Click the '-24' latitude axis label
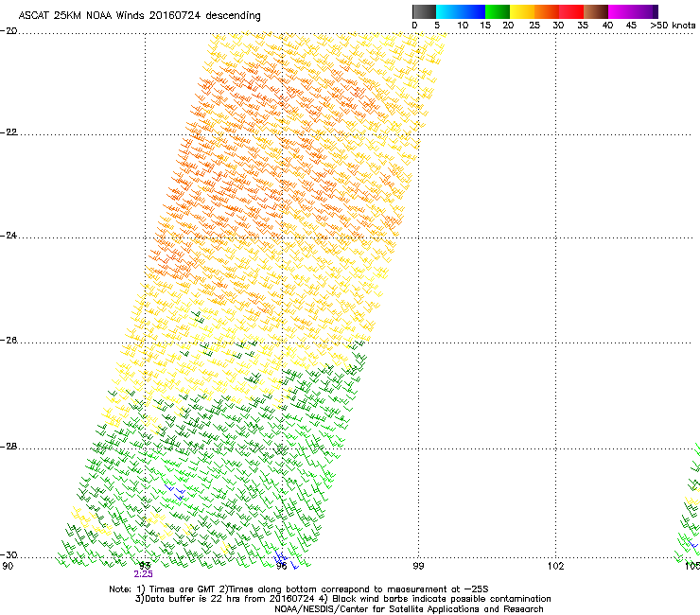The width and height of the screenshot is (700, 615). pos(9,235)
